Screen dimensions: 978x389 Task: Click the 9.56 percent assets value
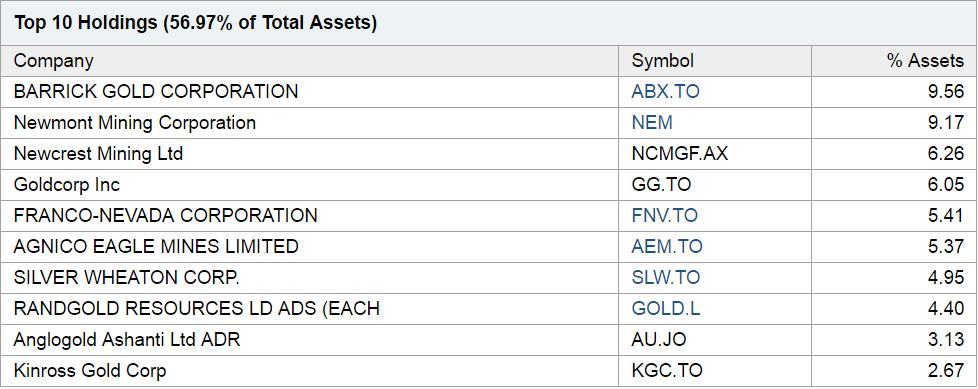click(946, 92)
